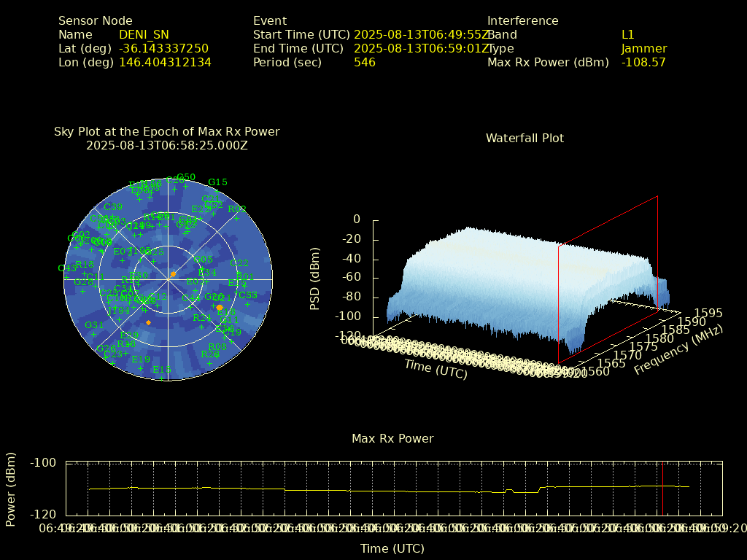Click the R18 satellite marker
Screen dimensions: 747x560
85,265
